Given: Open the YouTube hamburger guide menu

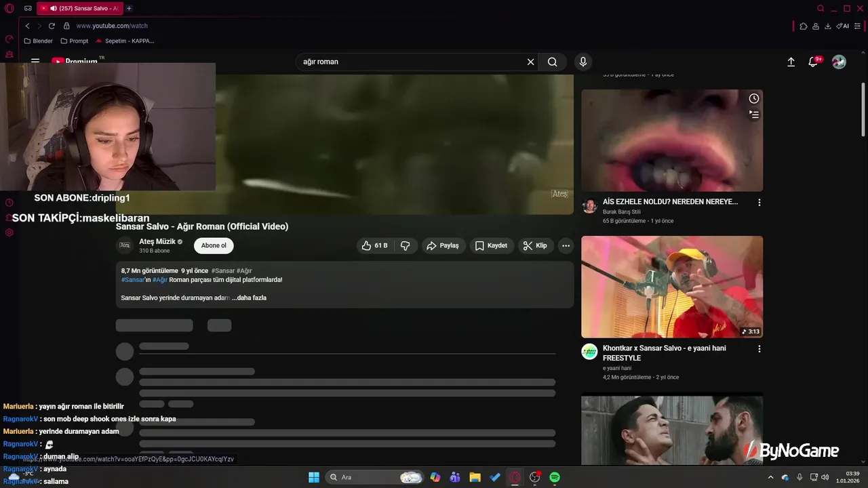Looking at the screenshot, I should 35,61.
